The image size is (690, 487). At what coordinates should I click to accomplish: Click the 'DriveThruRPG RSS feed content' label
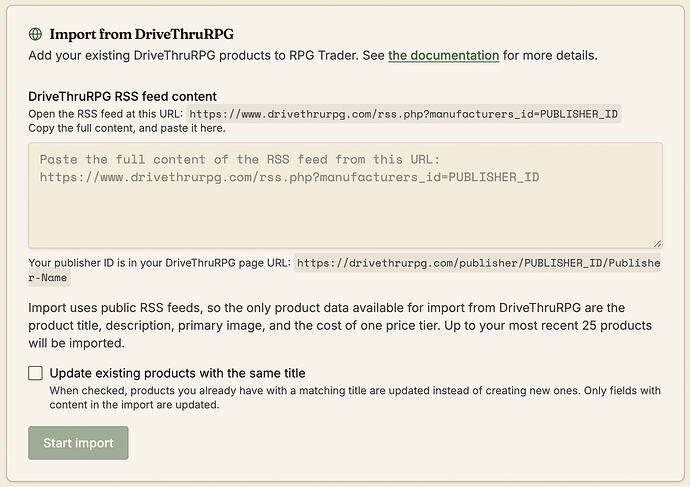pyautogui.click(x=122, y=96)
